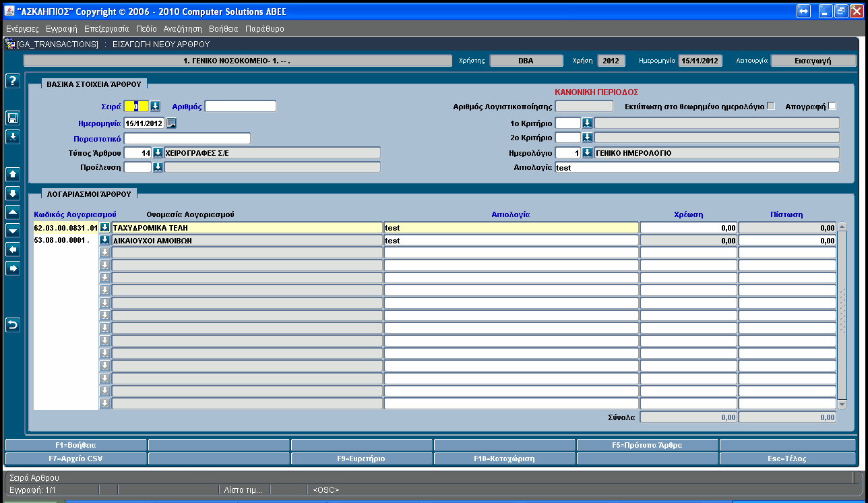Click the Σειρά highlighted input field
This screenshot has width=868, height=503.
(x=136, y=106)
